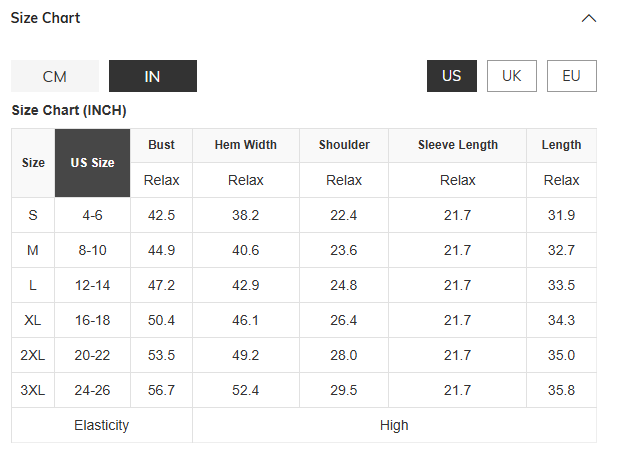Click the US Size column header
Image resolution: width=626 pixels, height=456 pixels.
tap(93, 163)
